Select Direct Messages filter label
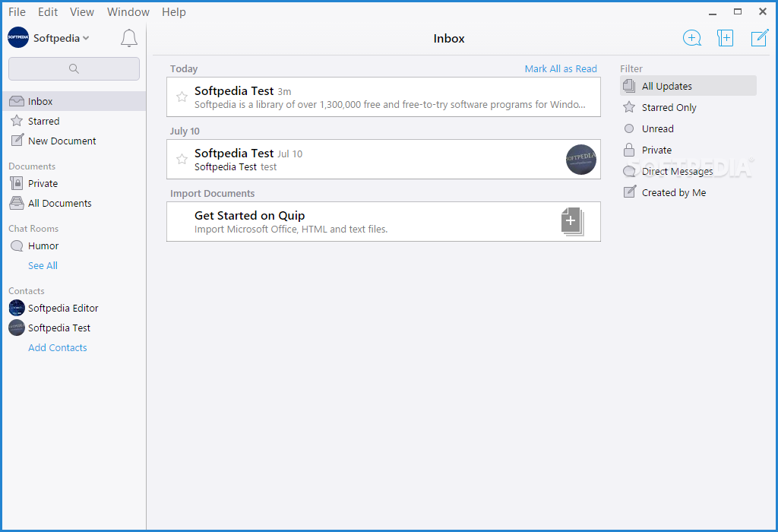 [x=677, y=171]
